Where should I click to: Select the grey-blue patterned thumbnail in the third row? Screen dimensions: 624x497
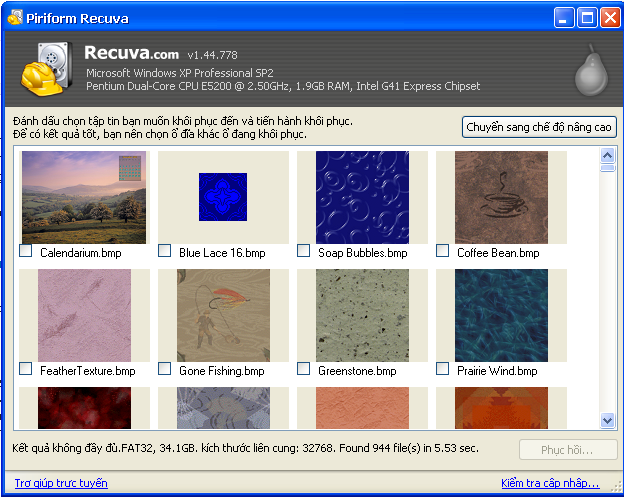[x=223, y=408]
